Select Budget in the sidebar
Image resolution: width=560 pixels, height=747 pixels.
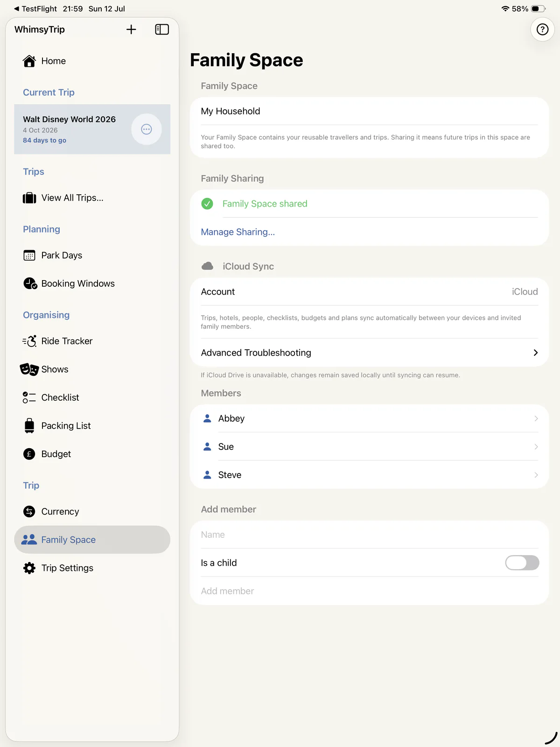(92, 454)
